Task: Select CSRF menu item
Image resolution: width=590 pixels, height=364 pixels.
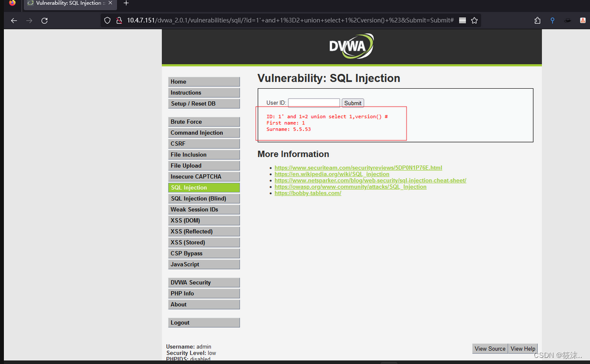Action: [x=204, y=144]
